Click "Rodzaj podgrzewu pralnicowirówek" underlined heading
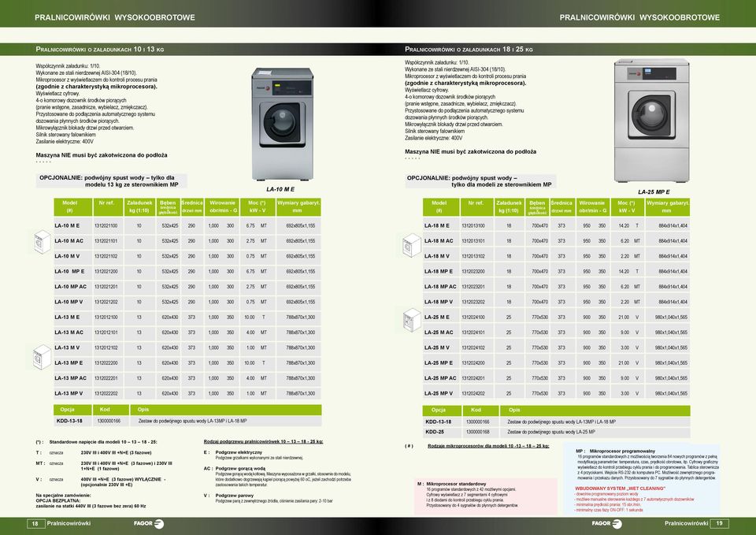The image size is (756, 535). [x=263, y=441]
